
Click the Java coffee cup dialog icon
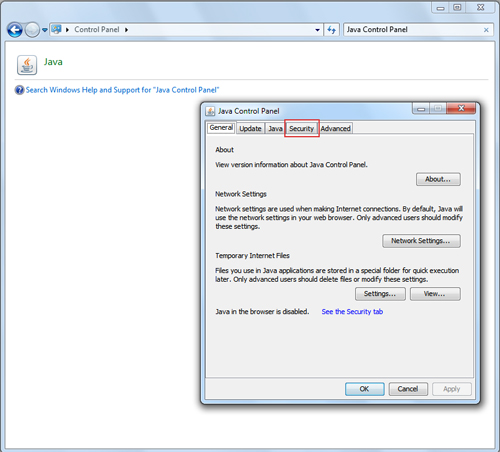coord(210,111)
